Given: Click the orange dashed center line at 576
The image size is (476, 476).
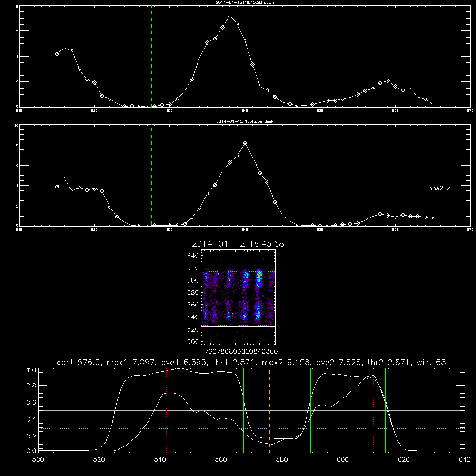Looking at the screenshot, I should [x=269, y=410].
